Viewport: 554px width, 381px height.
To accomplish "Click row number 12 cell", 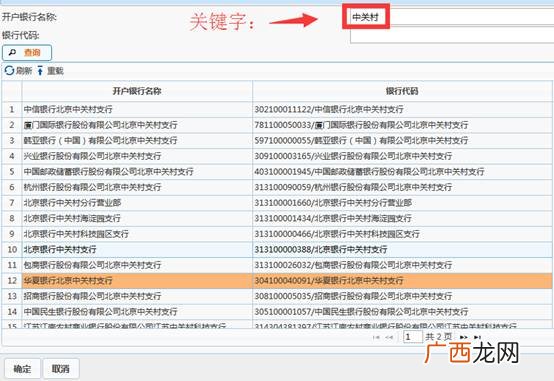I will 12,281.
